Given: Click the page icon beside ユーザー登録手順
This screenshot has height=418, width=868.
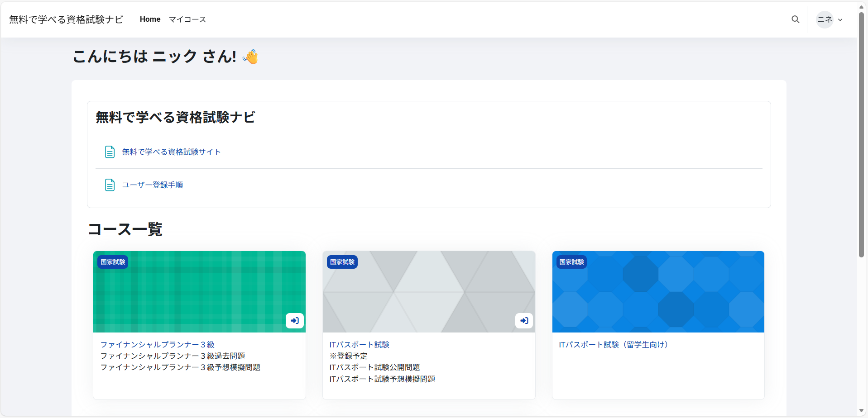Looking at the screenshot, I should pyautogui.click(x=110, y=185).
